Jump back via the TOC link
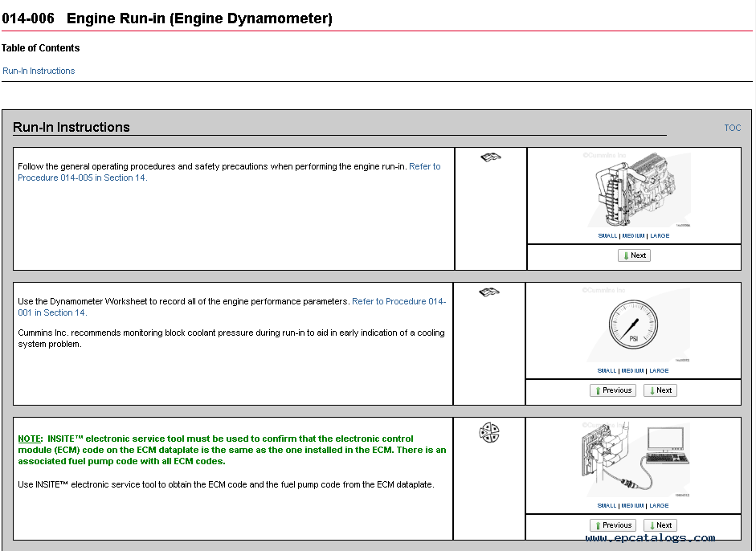This screenshot has height=551, width=756. 733,128
